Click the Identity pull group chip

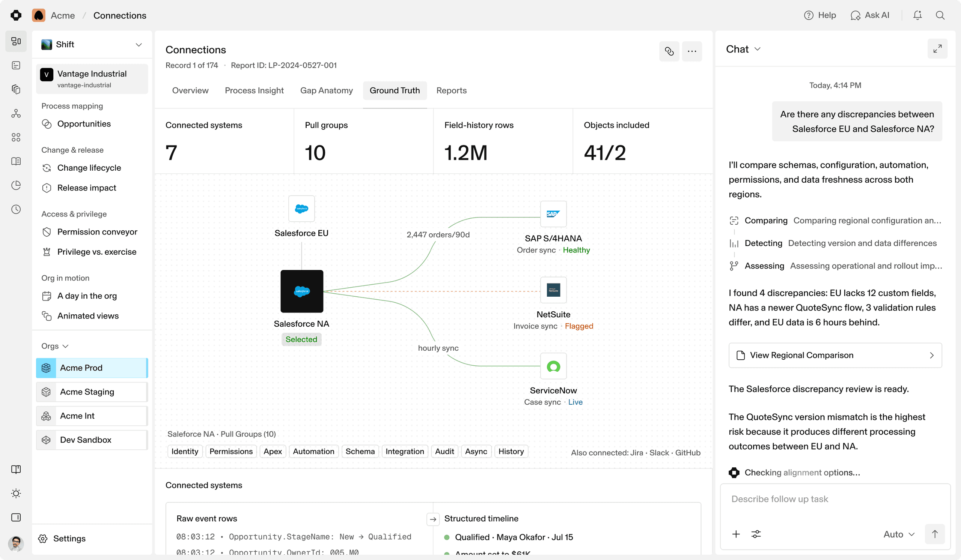pos(185,452)
